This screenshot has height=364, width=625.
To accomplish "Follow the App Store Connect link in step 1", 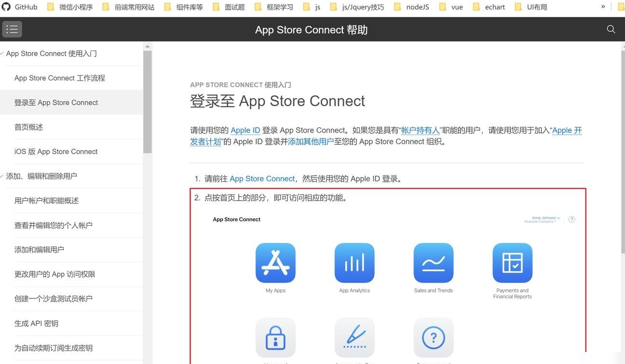I will coord(262,179).
